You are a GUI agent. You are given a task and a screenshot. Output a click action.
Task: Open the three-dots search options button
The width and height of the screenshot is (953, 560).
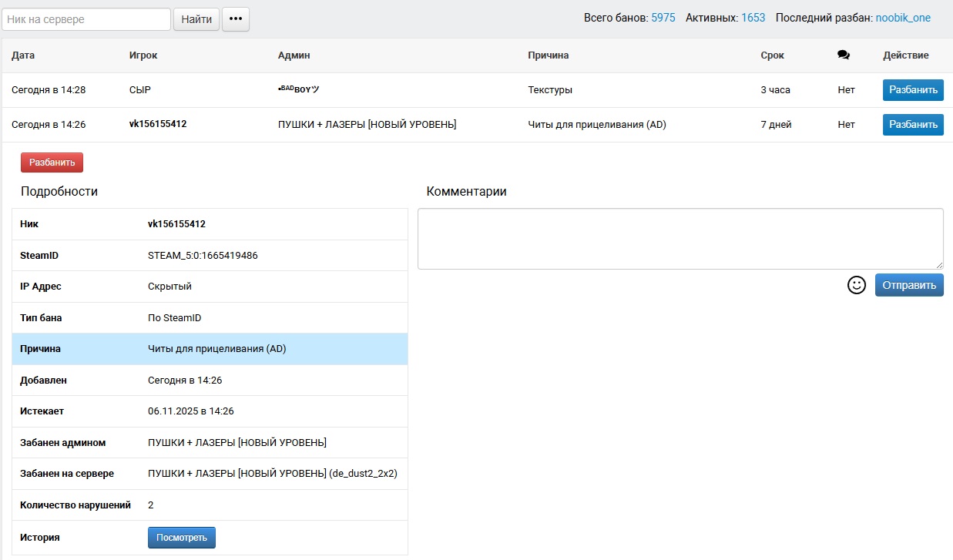click(236, 19)
